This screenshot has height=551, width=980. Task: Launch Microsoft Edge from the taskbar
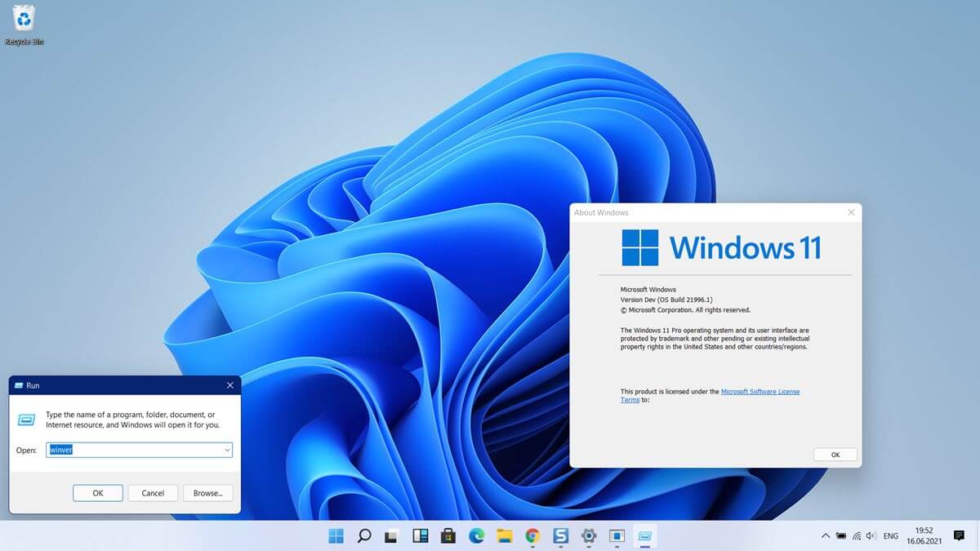click(476, 536)
